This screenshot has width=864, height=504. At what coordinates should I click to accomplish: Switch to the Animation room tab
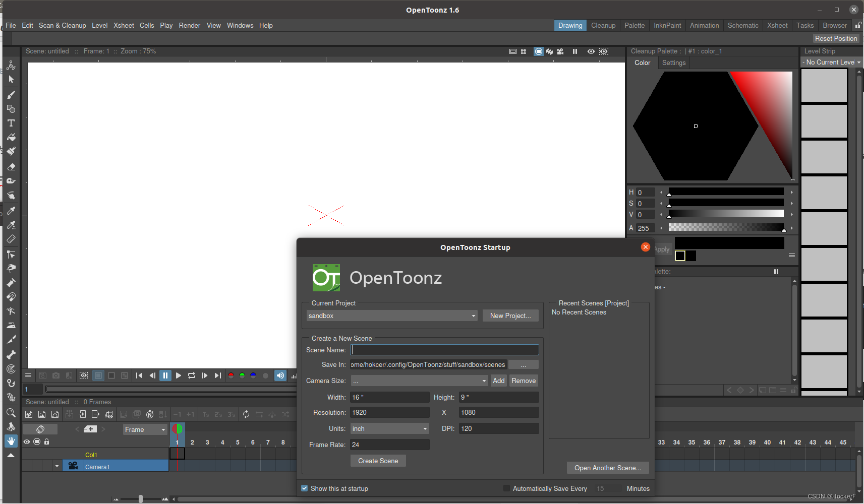[704, 25]
